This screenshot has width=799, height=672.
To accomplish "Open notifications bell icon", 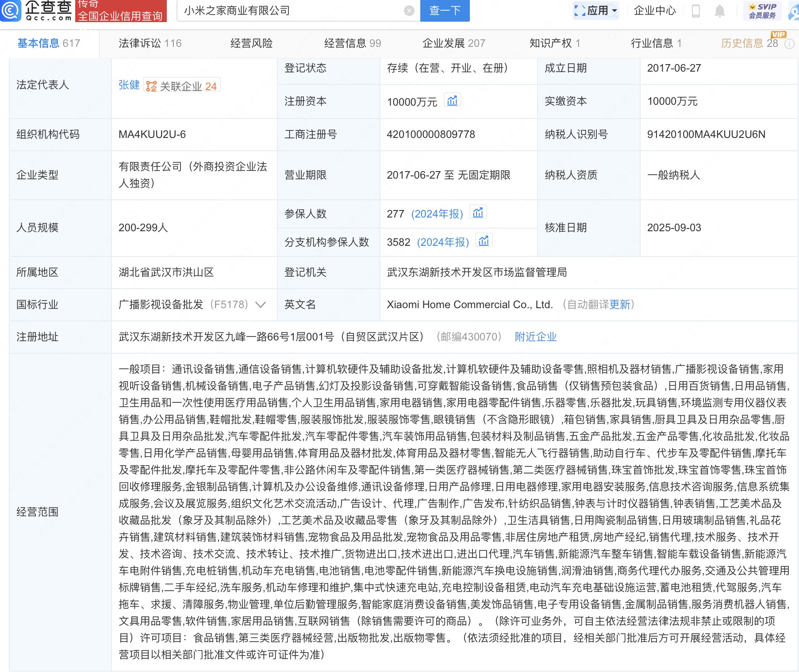I will [720, 11].
